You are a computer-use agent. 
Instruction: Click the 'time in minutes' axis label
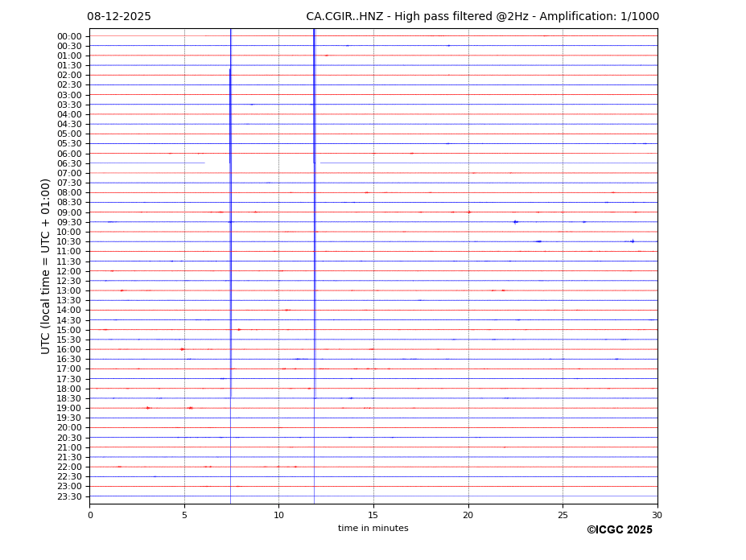373,529
